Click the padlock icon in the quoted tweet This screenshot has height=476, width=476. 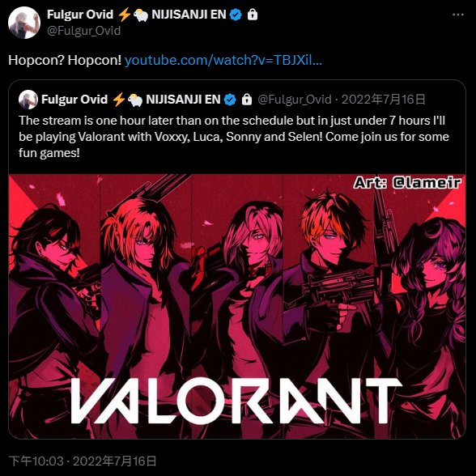click(247, 100)
